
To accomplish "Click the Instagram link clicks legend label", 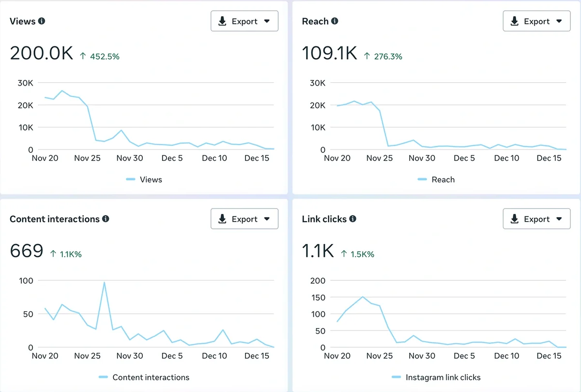I will coord(443,377).
